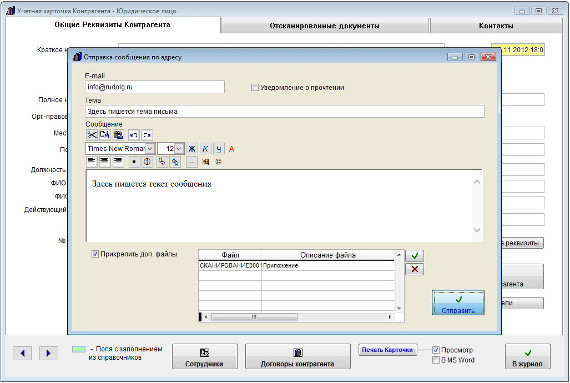Click the insert image icon after line button

pos(205,162)
